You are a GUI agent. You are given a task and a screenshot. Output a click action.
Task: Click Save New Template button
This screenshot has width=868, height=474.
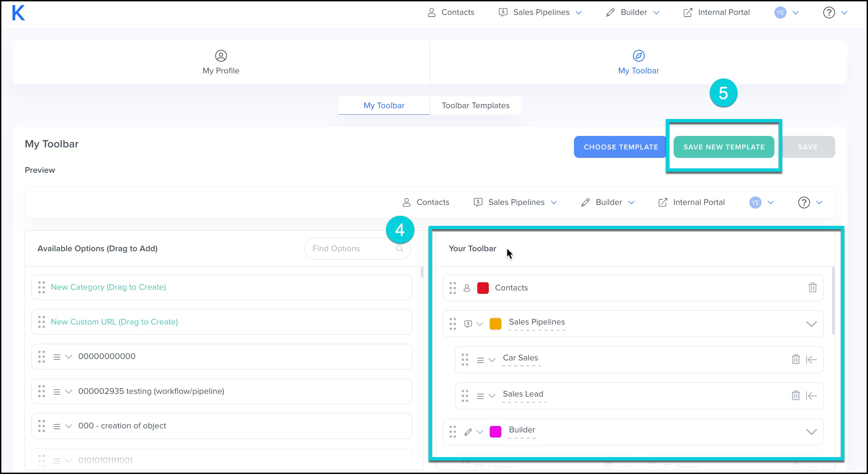coord(724,147)
